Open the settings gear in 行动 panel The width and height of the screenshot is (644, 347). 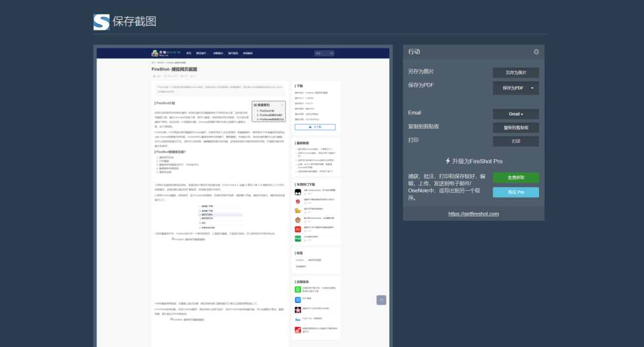point(536,52)
